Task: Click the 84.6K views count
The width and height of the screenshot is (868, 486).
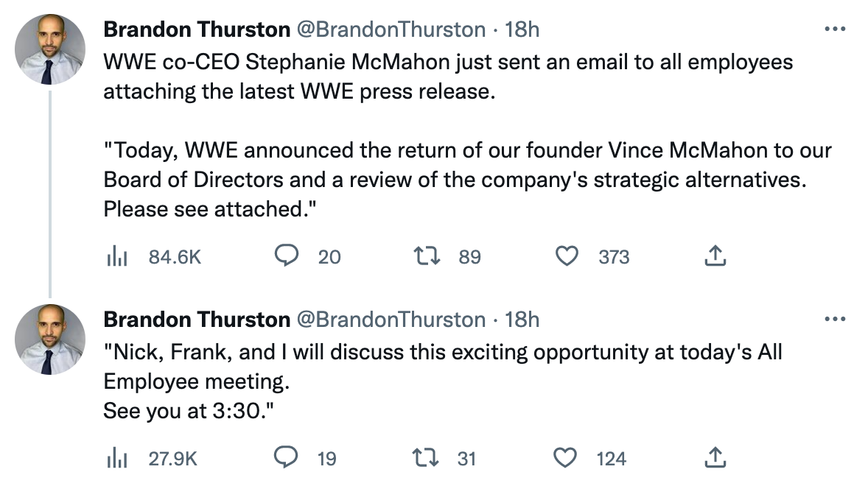Action: tap(175, 256)
